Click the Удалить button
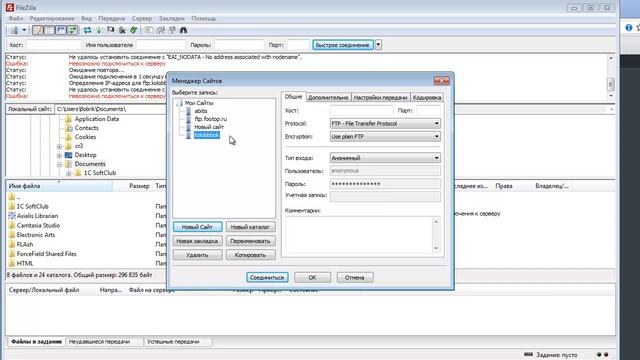The image size is (640, 360). [x=198, y=255]
